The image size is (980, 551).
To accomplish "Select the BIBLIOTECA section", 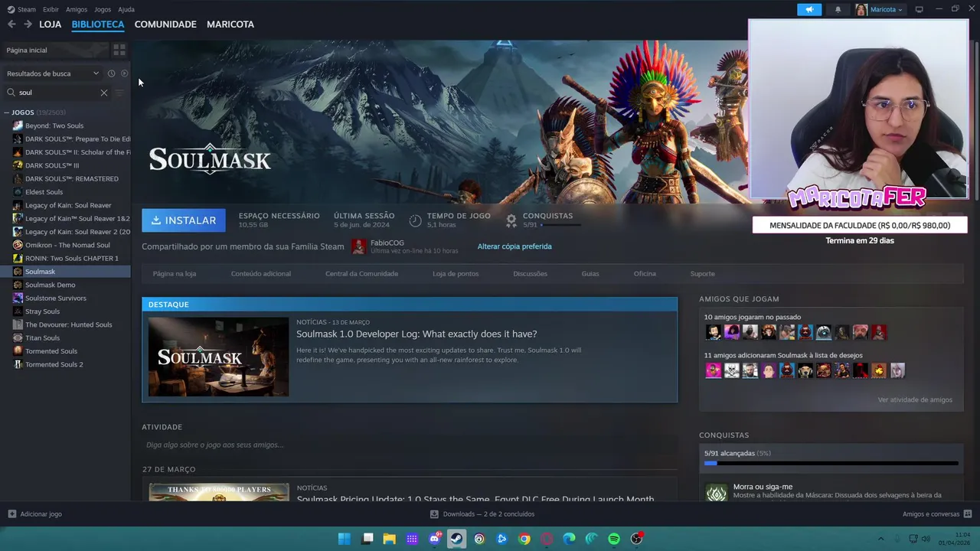I will (x=98, y=24).
